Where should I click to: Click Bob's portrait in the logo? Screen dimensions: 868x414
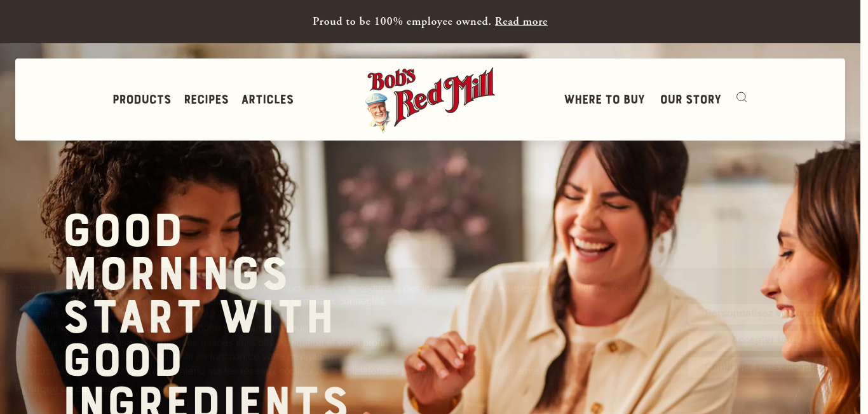[378, 111]
